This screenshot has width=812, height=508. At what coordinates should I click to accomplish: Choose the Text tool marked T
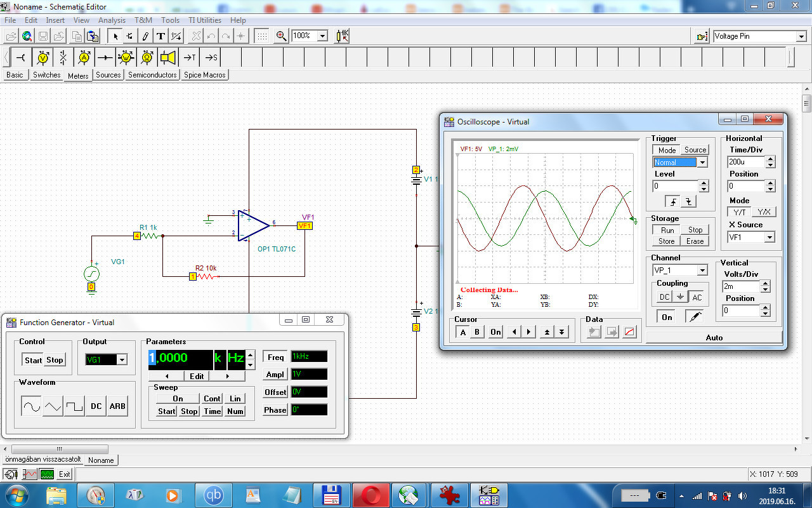(x=161, y=36)
